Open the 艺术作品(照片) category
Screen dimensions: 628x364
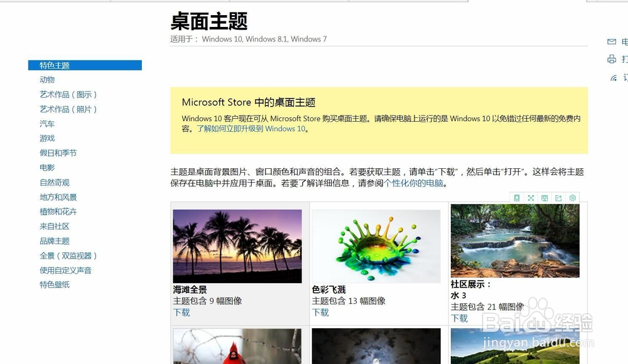68,109
